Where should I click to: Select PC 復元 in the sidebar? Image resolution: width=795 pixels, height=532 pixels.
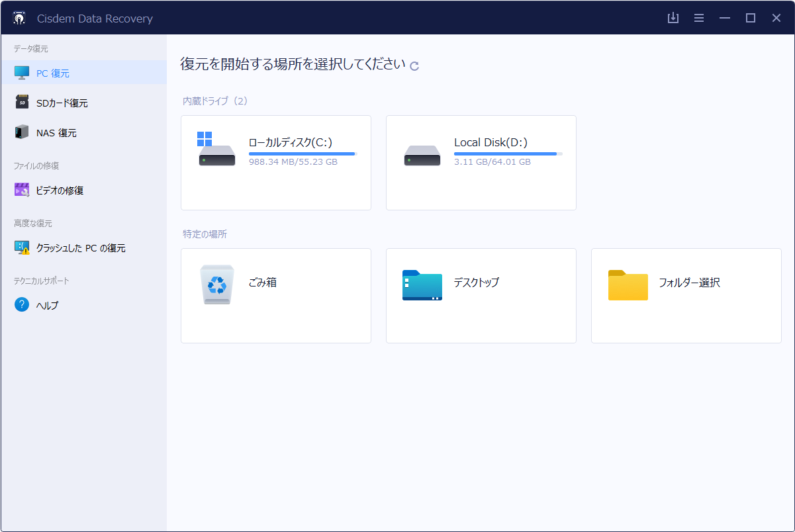(x=52, y=73)
